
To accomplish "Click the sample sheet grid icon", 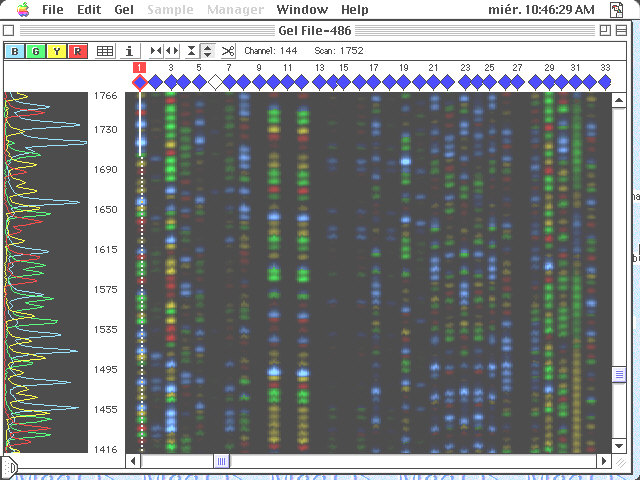I will pyautogui.click(x=104, y=51).
